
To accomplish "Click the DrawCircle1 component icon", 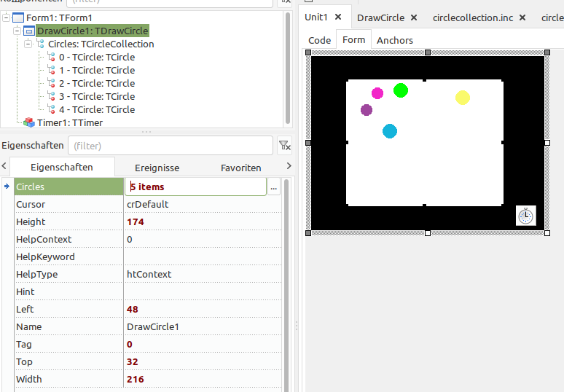I will pos(29,31).
